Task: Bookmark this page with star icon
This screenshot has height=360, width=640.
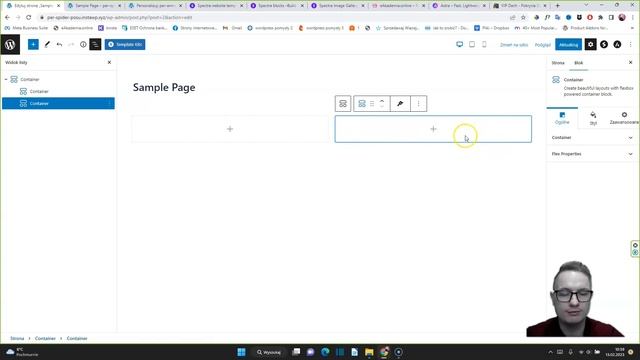Action: point(523,18)
